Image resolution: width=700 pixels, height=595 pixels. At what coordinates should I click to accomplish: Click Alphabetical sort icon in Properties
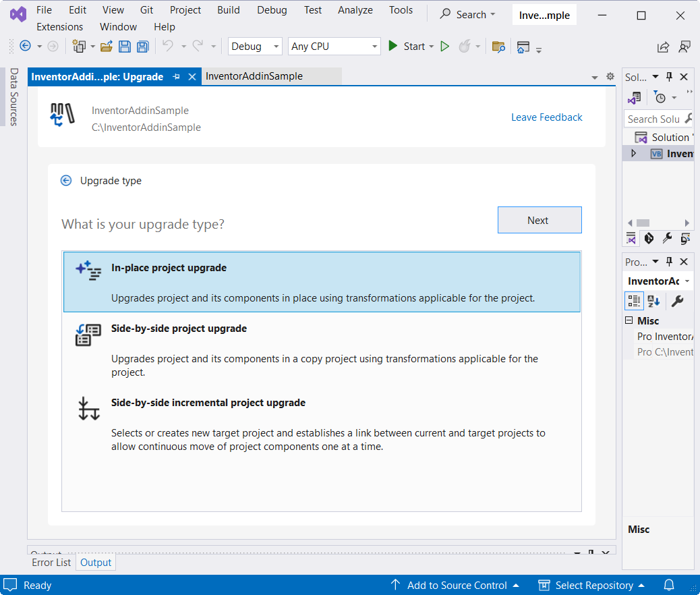[x=653, y=301]
